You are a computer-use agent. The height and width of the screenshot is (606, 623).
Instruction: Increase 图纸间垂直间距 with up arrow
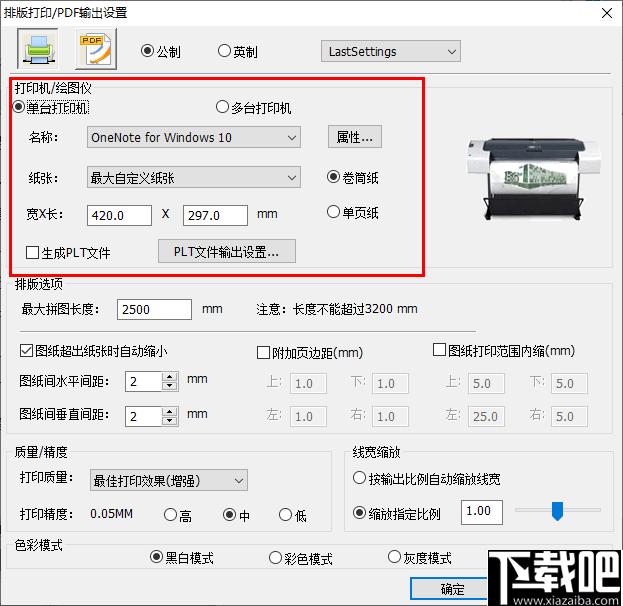[x=170, y=412]
